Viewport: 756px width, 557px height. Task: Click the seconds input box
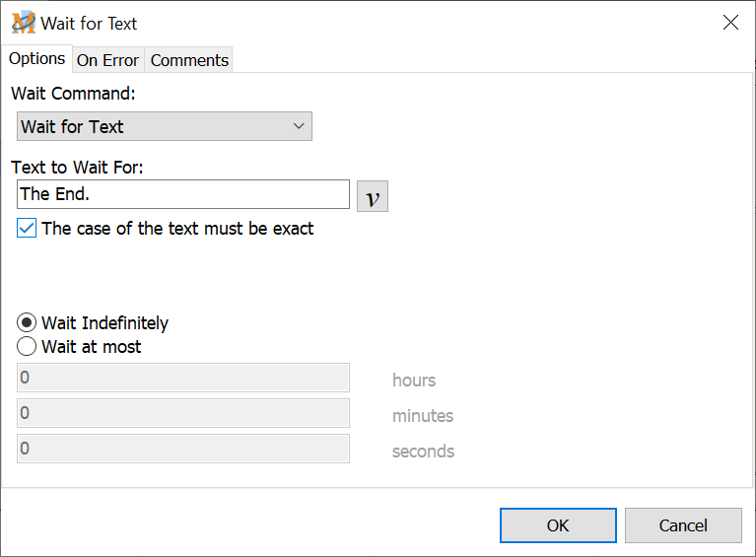[x=183, y=449]
